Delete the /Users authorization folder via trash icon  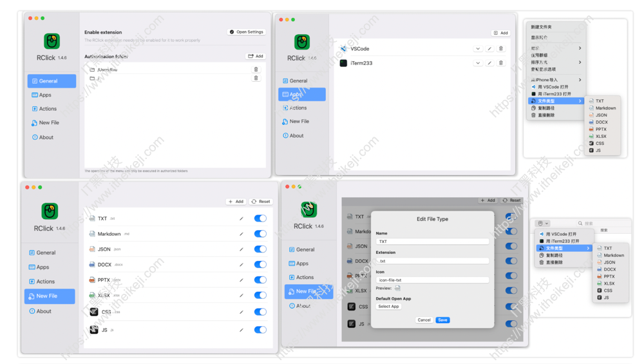click(256, 70)
